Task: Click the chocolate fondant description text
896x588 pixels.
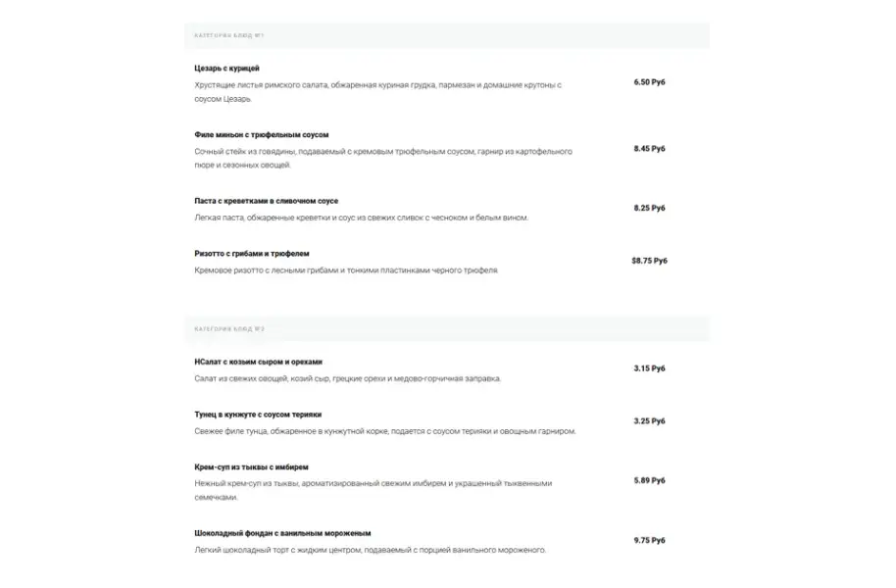Action: [370, 551]
